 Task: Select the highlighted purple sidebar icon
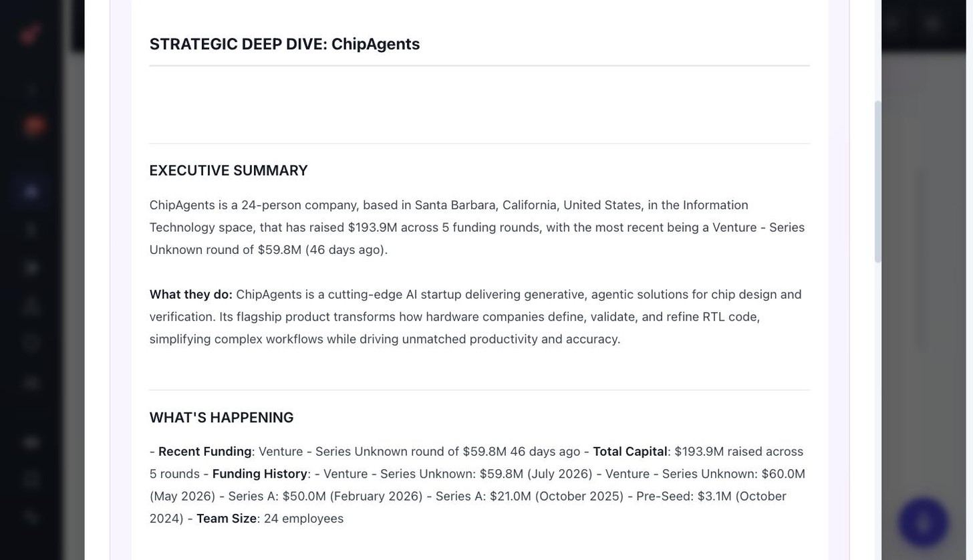pos(31,192)
